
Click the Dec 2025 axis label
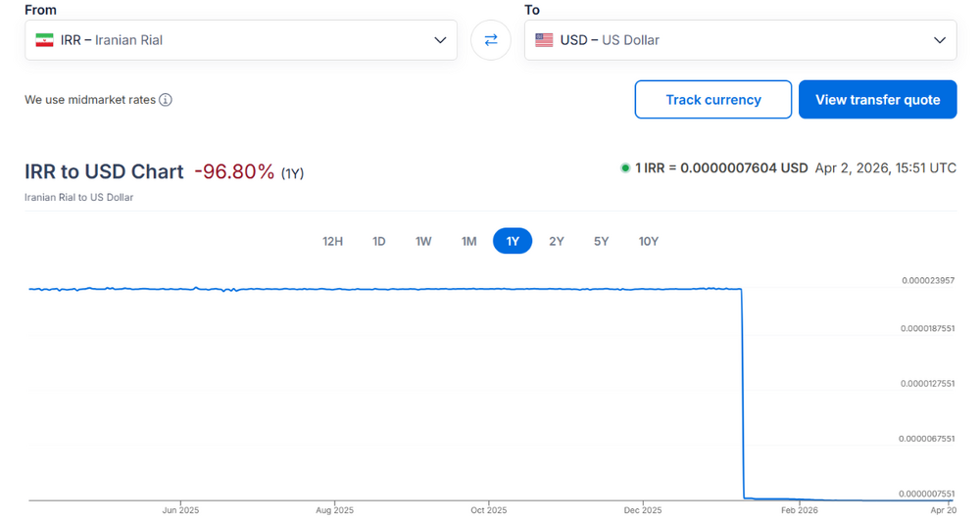pyautogui.click(x=643, y=510)
